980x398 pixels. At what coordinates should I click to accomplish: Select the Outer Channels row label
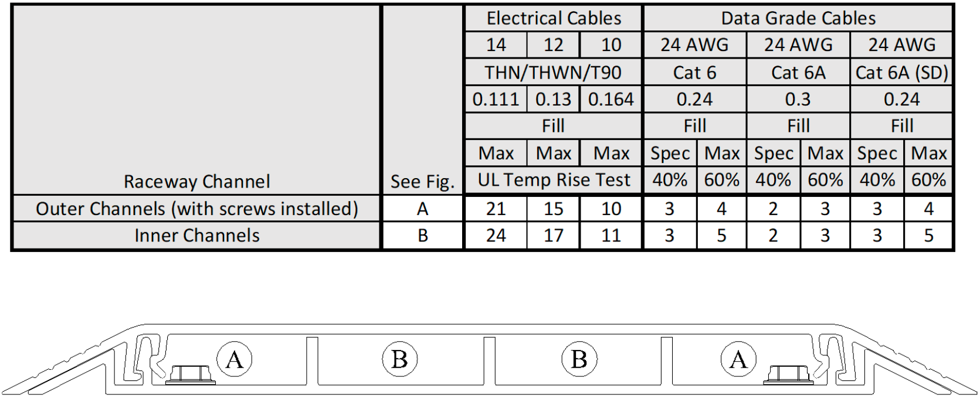coord(196,209)
